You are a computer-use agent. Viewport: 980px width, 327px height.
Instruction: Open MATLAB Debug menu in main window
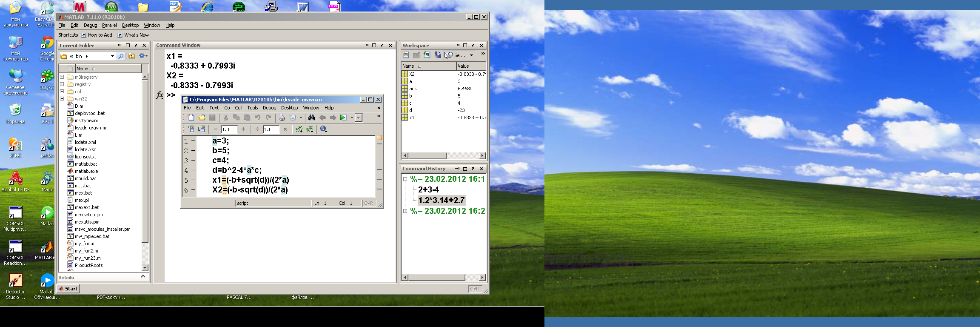click(90, 25)
